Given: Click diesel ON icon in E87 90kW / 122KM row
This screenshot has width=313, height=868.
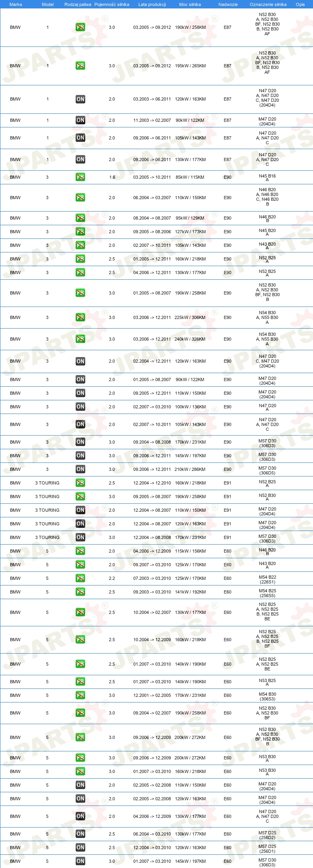Looking at the screenshot, I should (x=80, y=120).
